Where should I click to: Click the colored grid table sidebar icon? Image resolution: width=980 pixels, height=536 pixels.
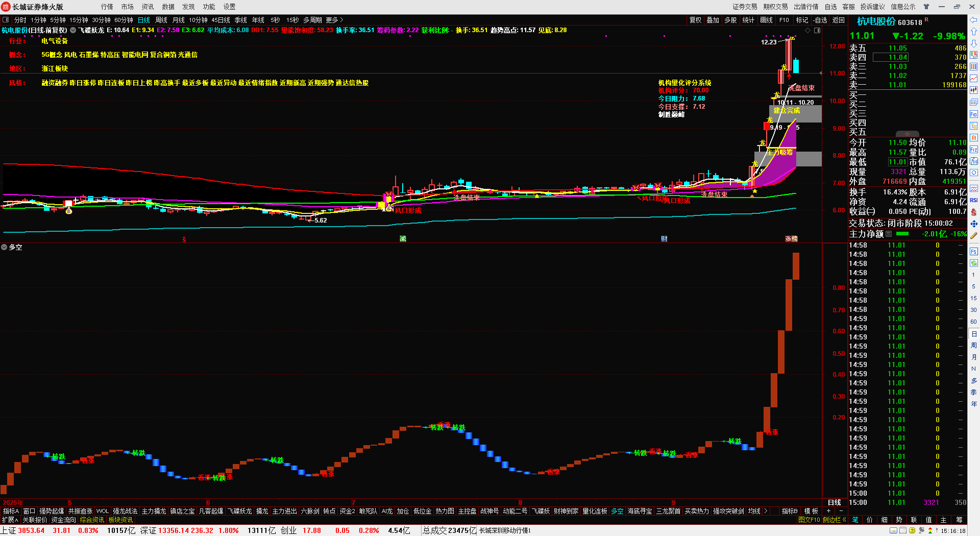974,66
